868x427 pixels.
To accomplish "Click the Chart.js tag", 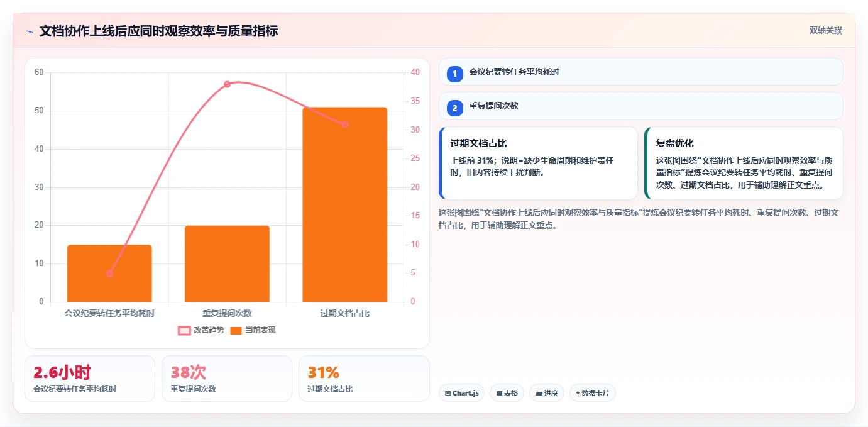I will 461,393.
